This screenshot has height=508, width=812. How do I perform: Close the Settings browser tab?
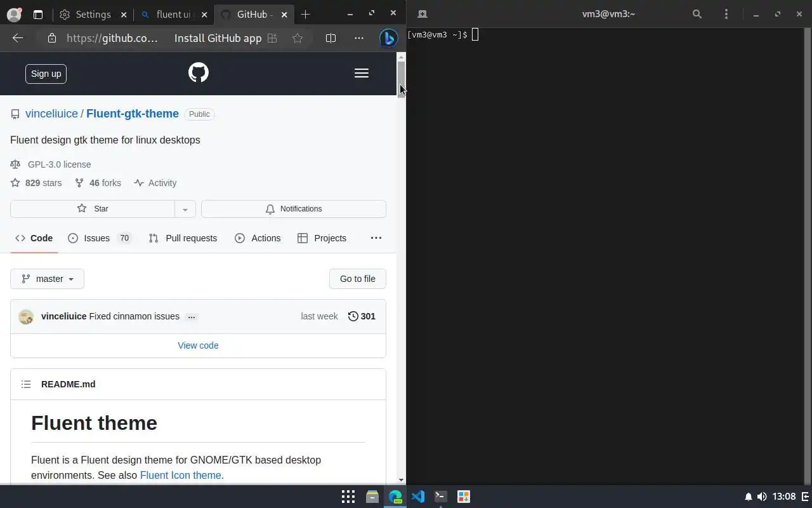pos(123,14)
